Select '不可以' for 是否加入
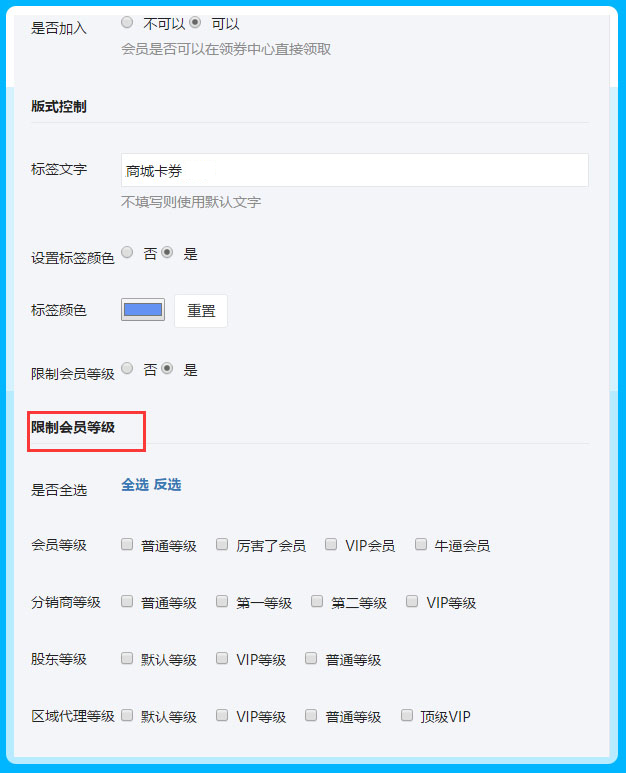This screenshot has width=626, height=773. (x=127, y=21)
